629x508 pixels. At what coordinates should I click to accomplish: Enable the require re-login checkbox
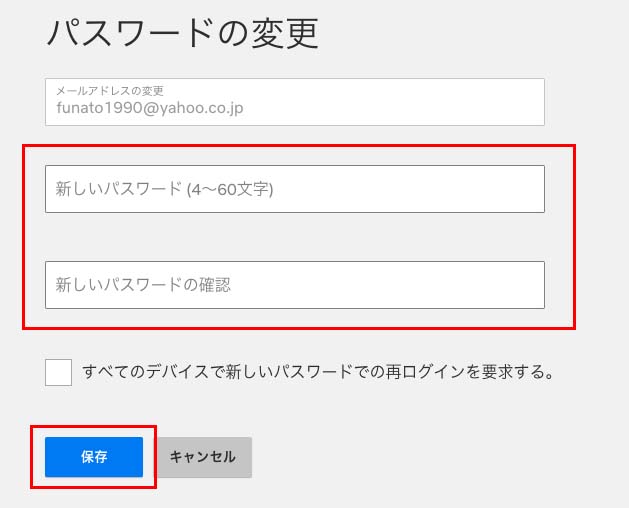point(58,372)
